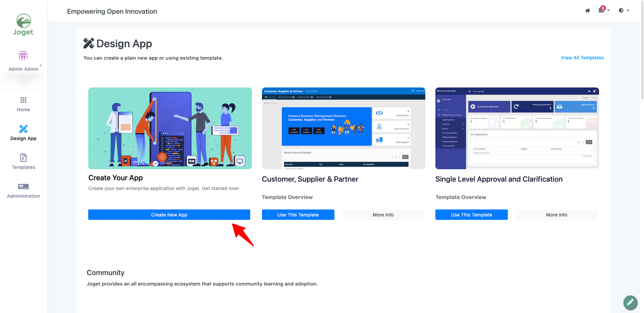Screen dimensions: 644x313
Task: Click the Home grid icon in sidebar
Action: tap(23, 100)
